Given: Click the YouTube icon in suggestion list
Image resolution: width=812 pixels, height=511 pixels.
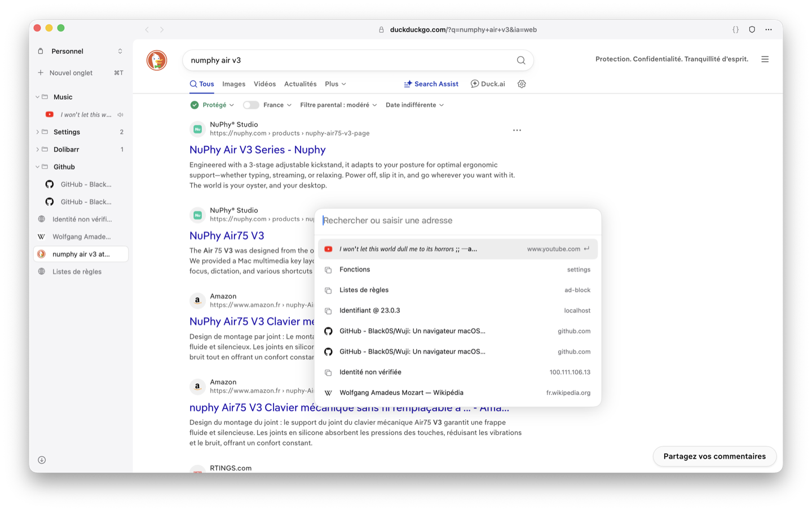Looking at the screenshot, I should pyautogui.click(x=328, y=249).
